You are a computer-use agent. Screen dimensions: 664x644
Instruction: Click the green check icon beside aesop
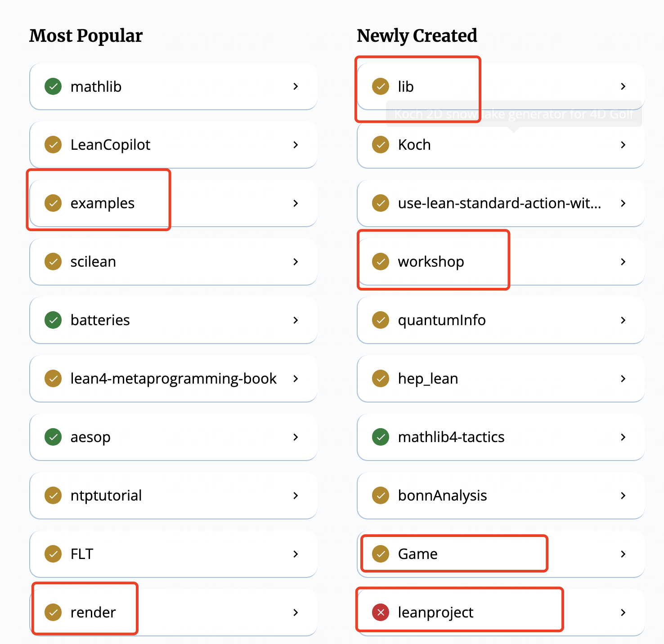pos(53,437)
